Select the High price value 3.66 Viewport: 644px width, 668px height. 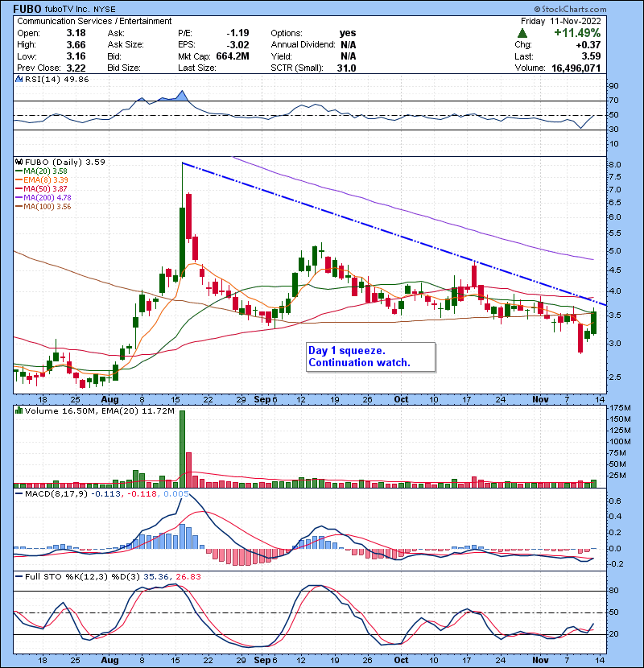tap(76, 45)
